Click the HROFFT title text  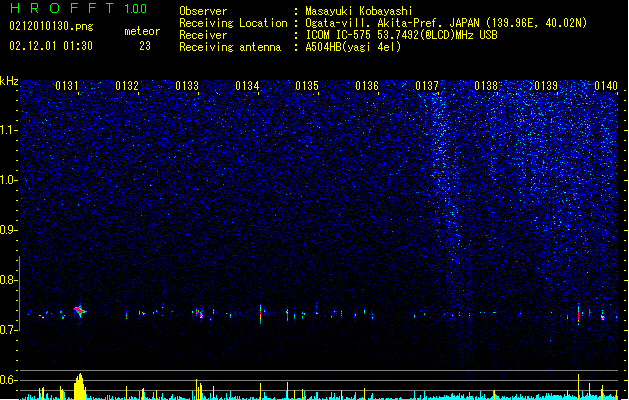coord(62,8)
